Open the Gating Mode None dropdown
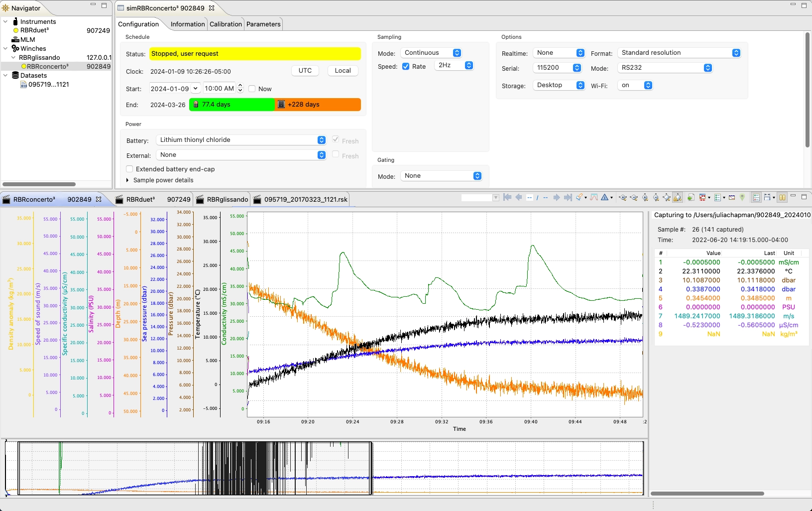Image resolution: width=812 pixels, height=511 pixels. tap(441, 176)
